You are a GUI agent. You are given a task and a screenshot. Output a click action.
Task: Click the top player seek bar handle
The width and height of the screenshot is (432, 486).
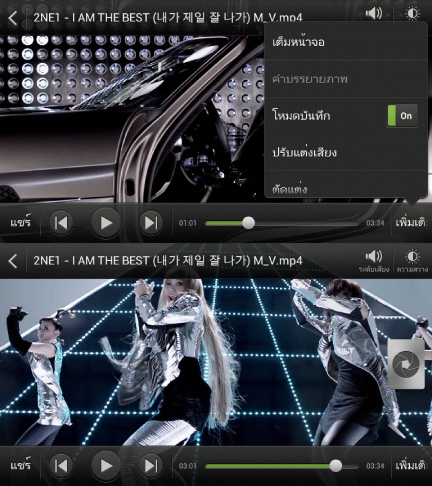(x=248, y=223)
